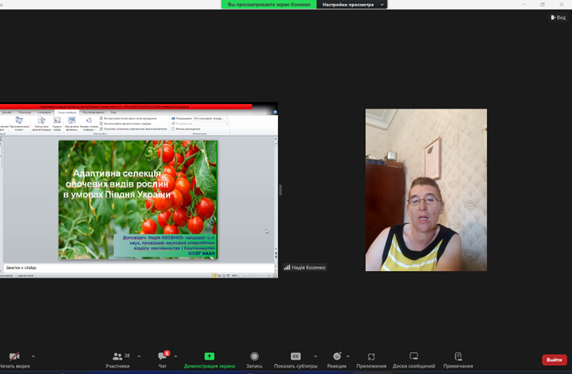Expand caption options arrow beside subtitles
The height and width of the screenshot is (374, 572).
316,356
